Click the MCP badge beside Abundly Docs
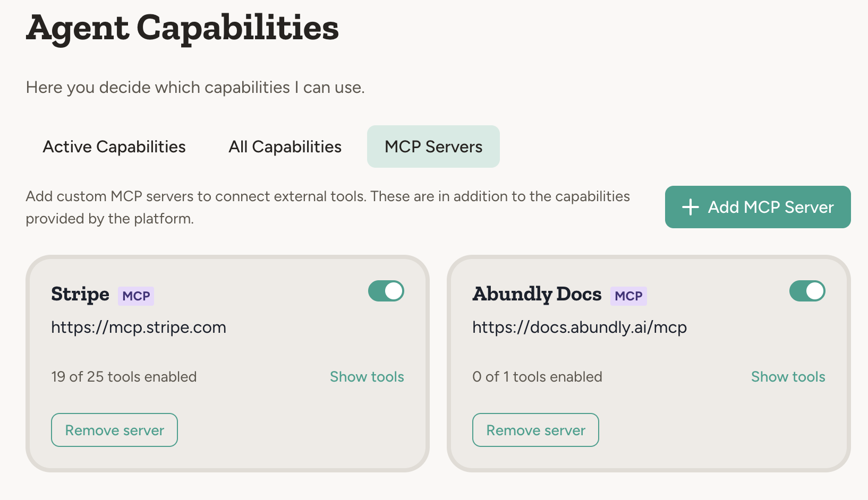 point(628,296)
